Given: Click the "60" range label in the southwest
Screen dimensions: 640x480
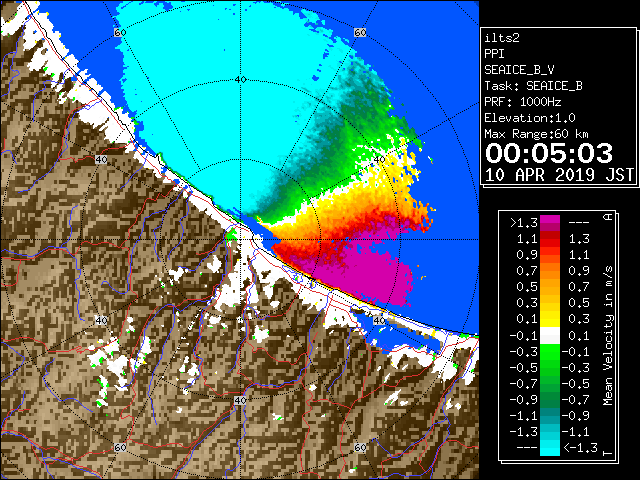Looking at the screenshot, I should click(x=120, y=447).
